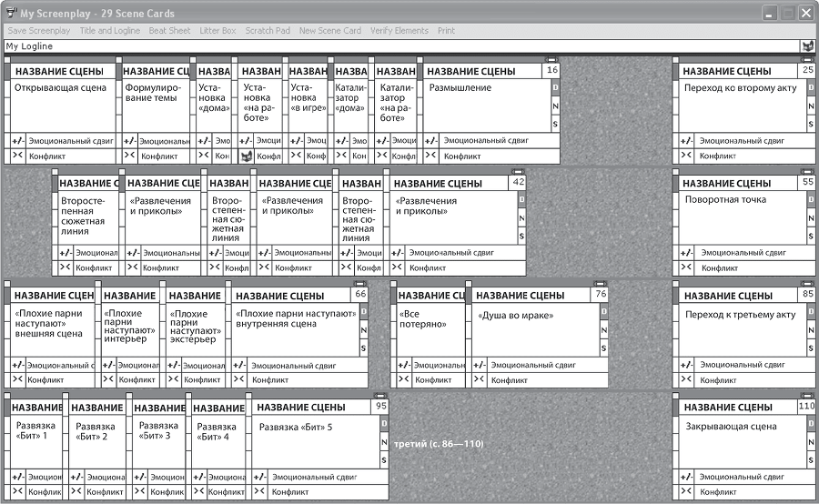The image size is (819, 504).
Task: Click the My Logline text field
Action: (x=400, y=46)
